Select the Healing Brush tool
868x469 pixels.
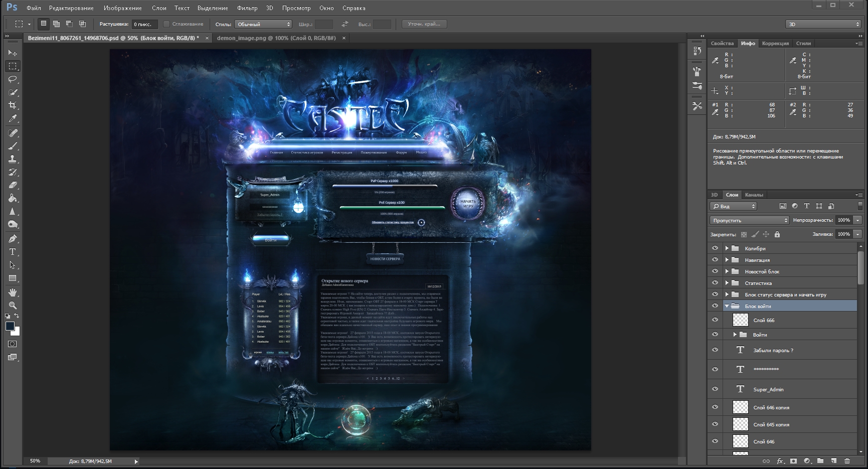tap(13, 133)
